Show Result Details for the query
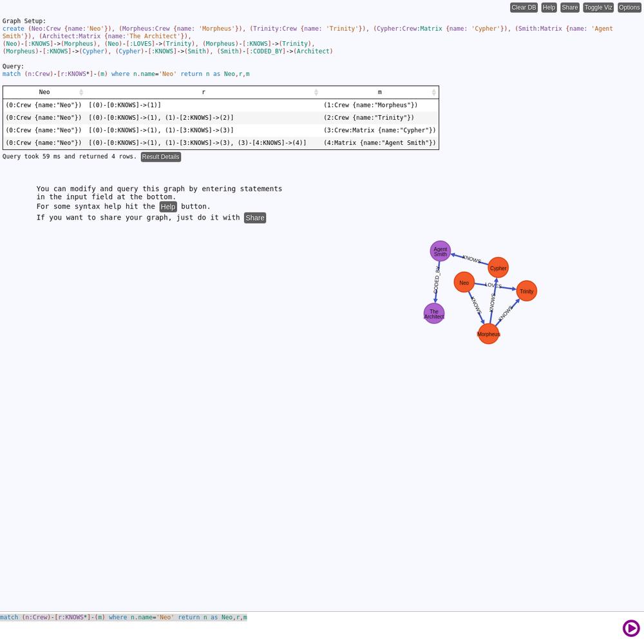The width and height of the screenshot is (644, 644). [160, 157]
